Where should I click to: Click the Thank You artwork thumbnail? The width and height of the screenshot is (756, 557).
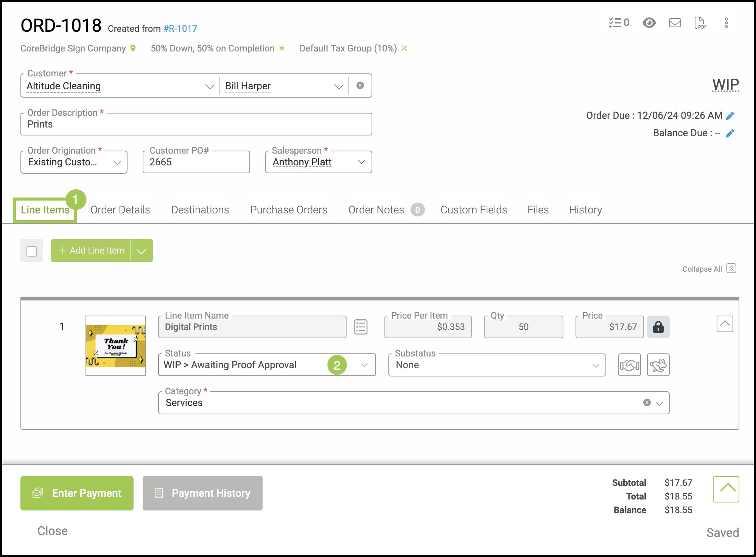click(x=116, y=345)
